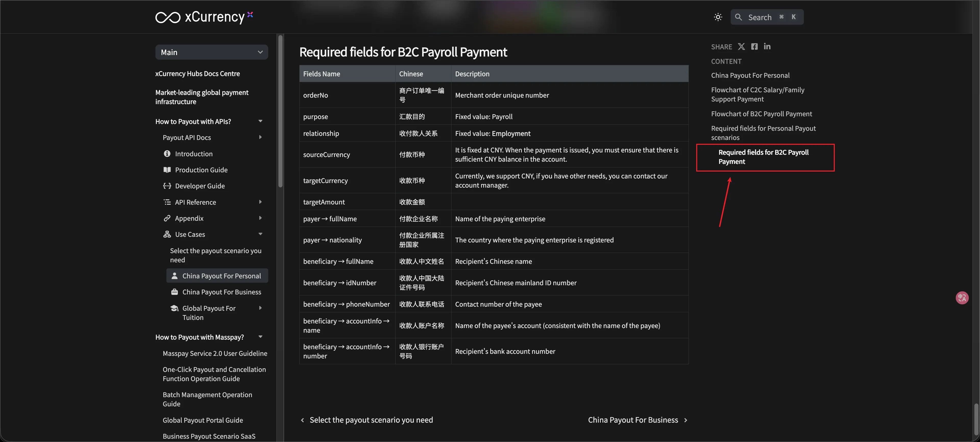980x442 pixels.
Task: Click the Search input box
Action: tap(767, 17)
